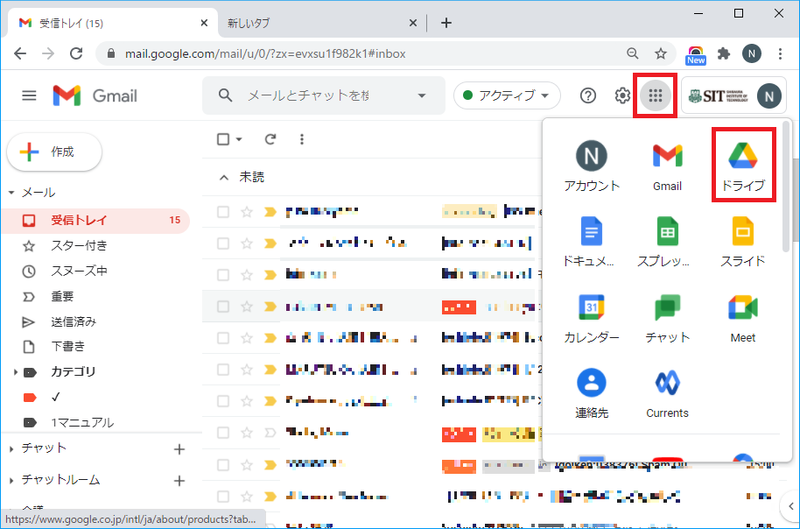Add a new chat with plus button
Viewport: 800px width, 529px height.
[x=179, y=449]
